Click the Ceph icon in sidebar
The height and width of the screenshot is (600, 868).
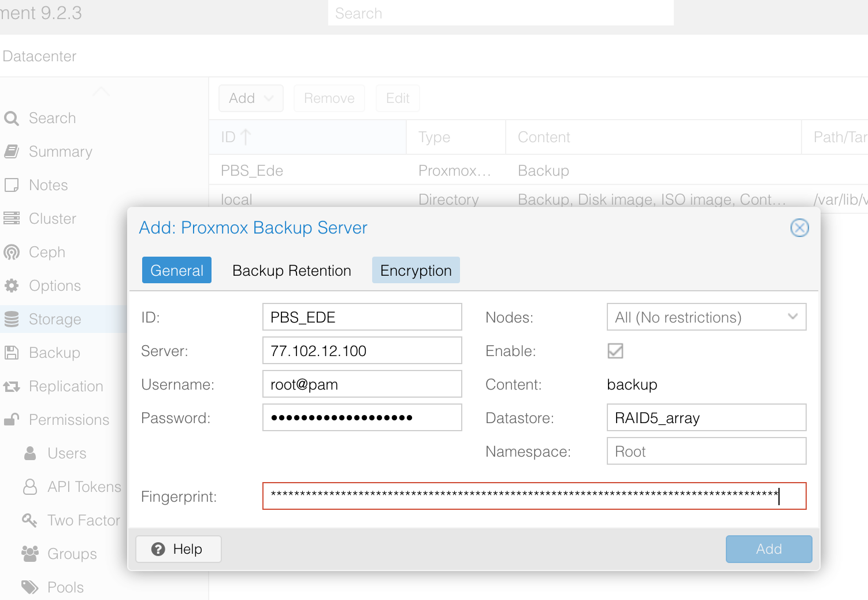(12, 252)
